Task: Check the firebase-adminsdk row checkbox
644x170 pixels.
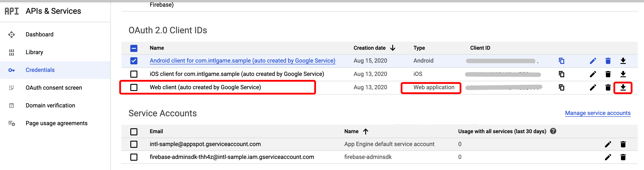Action: (134, 157)
